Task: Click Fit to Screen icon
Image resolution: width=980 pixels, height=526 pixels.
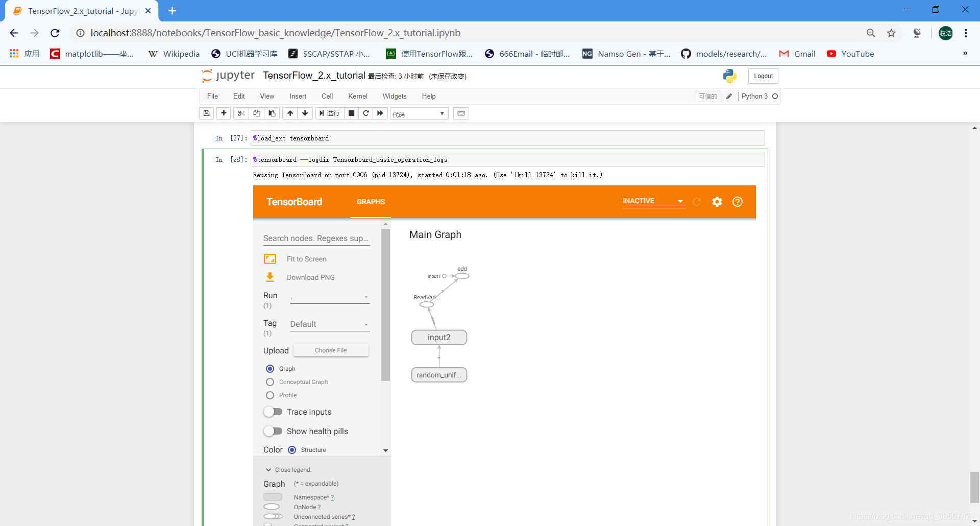Action: click(270, 259)
